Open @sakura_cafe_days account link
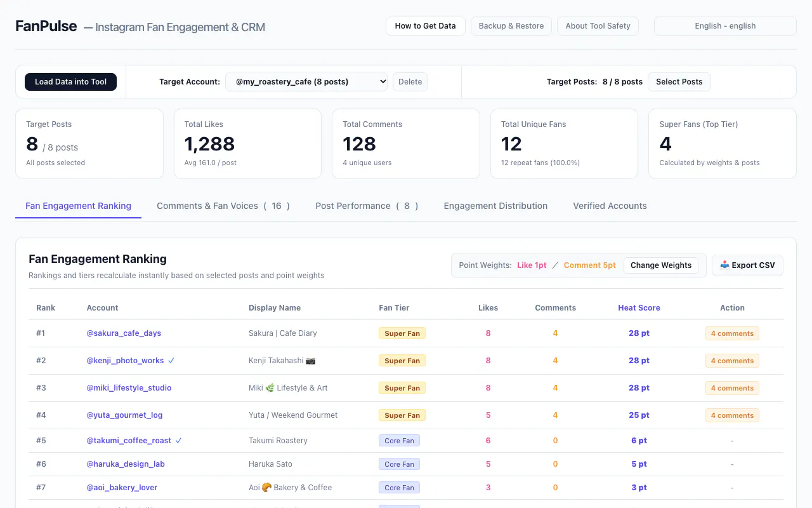Viewport: 812px width, 508px height. click(x=124, y=333)
